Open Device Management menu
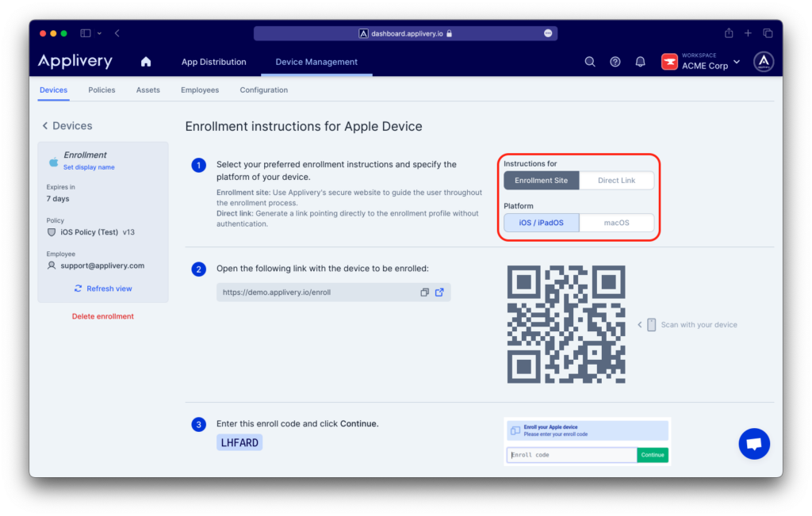The width and height of the screenshot is (812, 516). click(316, 62)
